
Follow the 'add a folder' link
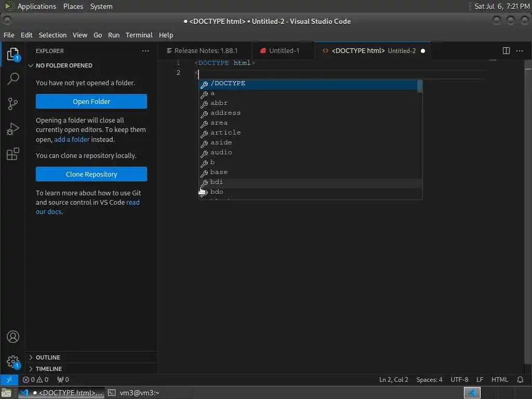(x=72, y=139)
